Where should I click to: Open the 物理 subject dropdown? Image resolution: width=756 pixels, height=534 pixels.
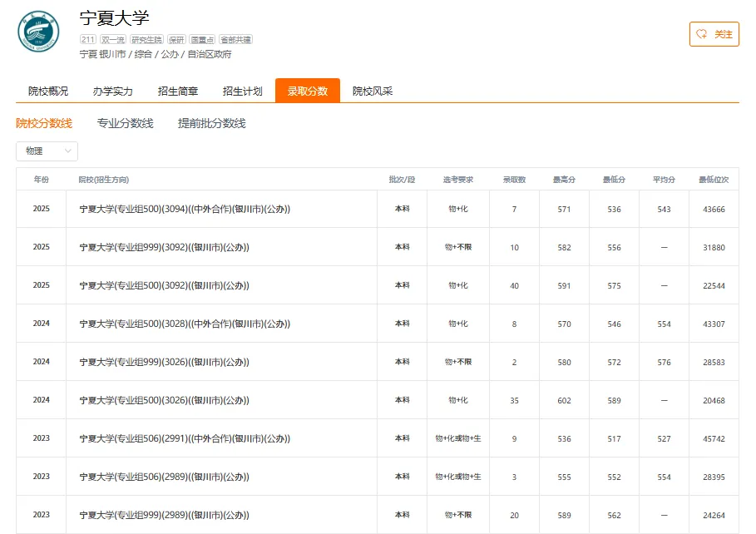(x=47, y=151)
